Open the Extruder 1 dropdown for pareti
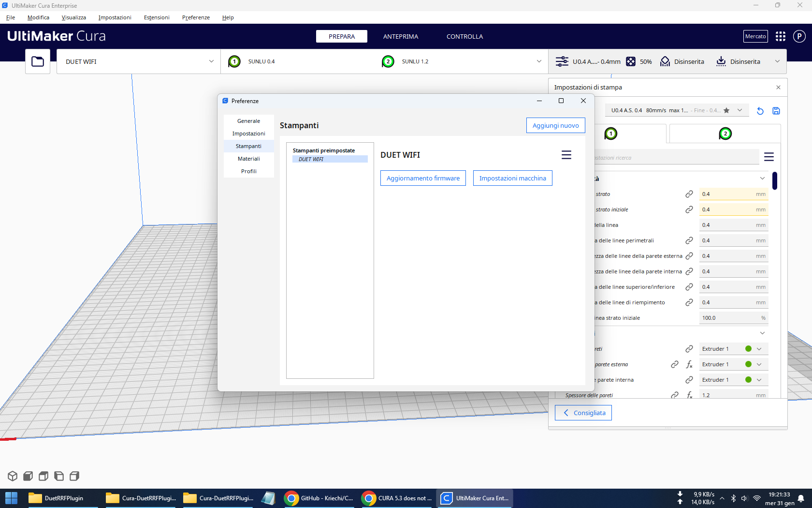Image resolution: width=812 pixels, height=508 pixels. (734, 349)
